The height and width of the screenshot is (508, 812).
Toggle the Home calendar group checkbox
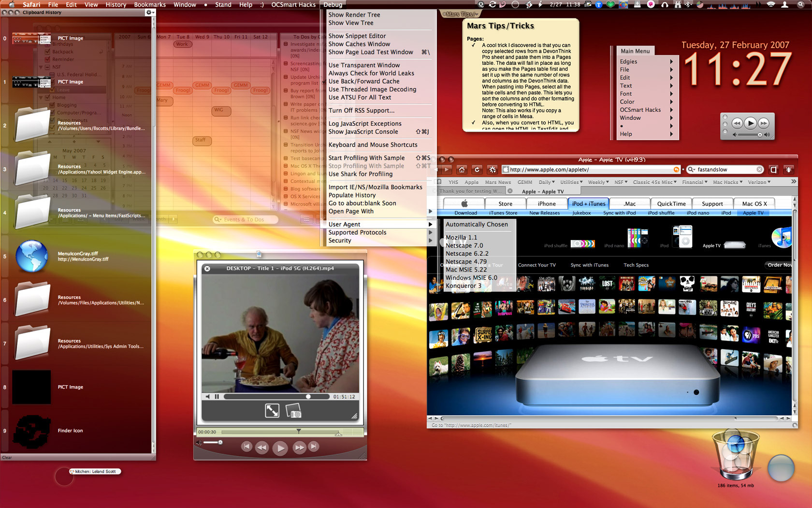pos(47,97)
